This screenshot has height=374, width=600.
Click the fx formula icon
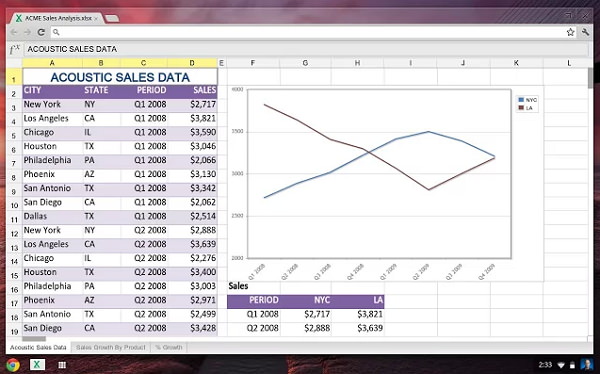pyautogui.click(x=15, y=49)
